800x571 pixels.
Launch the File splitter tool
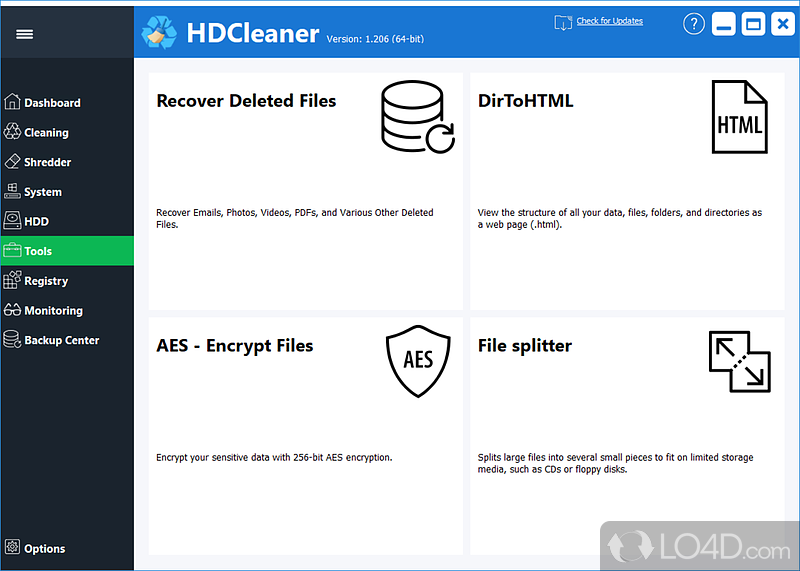click(x=627, y=436)
